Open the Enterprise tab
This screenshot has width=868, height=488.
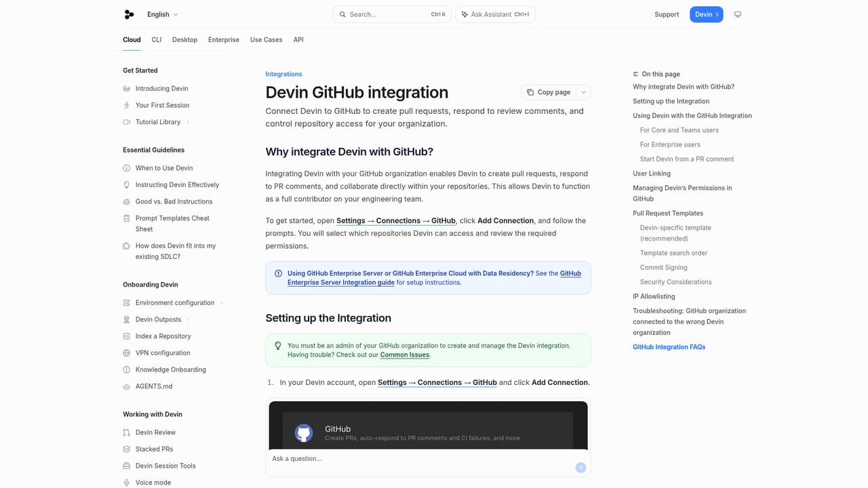(224, 40)
